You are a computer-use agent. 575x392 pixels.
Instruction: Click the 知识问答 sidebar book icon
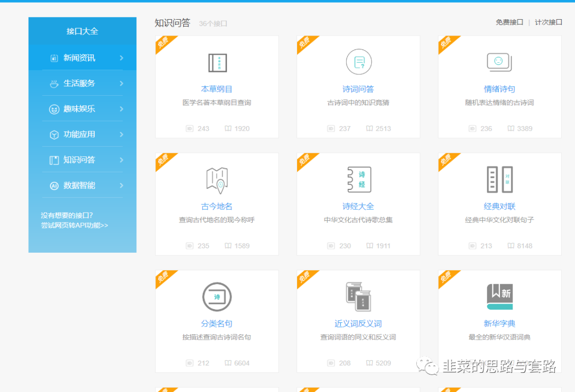tap(54, 160)
